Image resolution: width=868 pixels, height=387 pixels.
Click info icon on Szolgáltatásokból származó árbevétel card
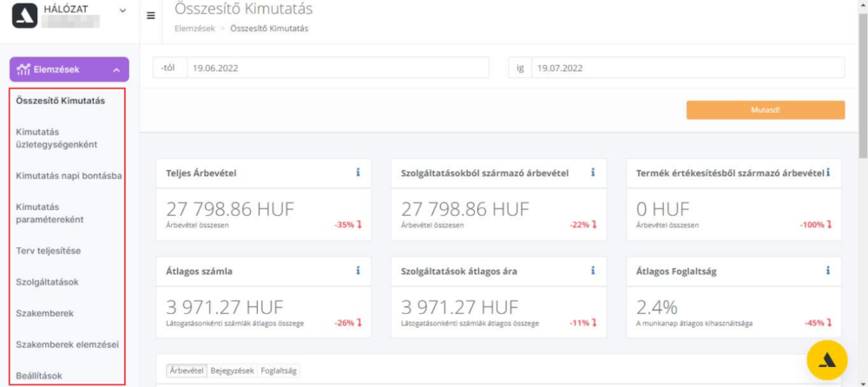click(593, 173)
